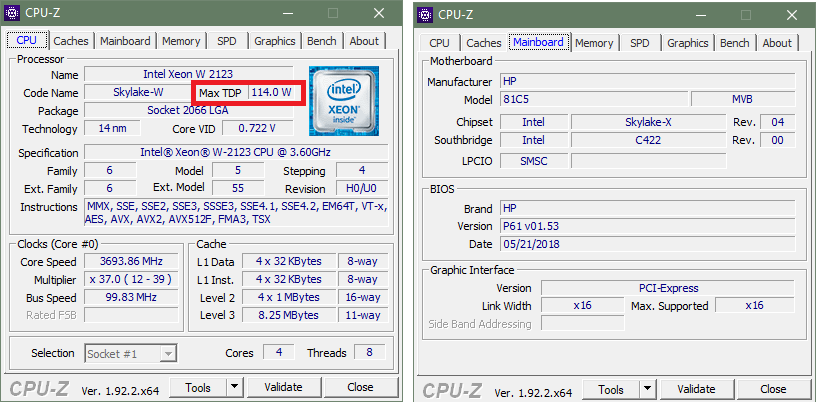817x402 pixels.
Task: Open the Memory tab in left window
Action: (181, 41)
